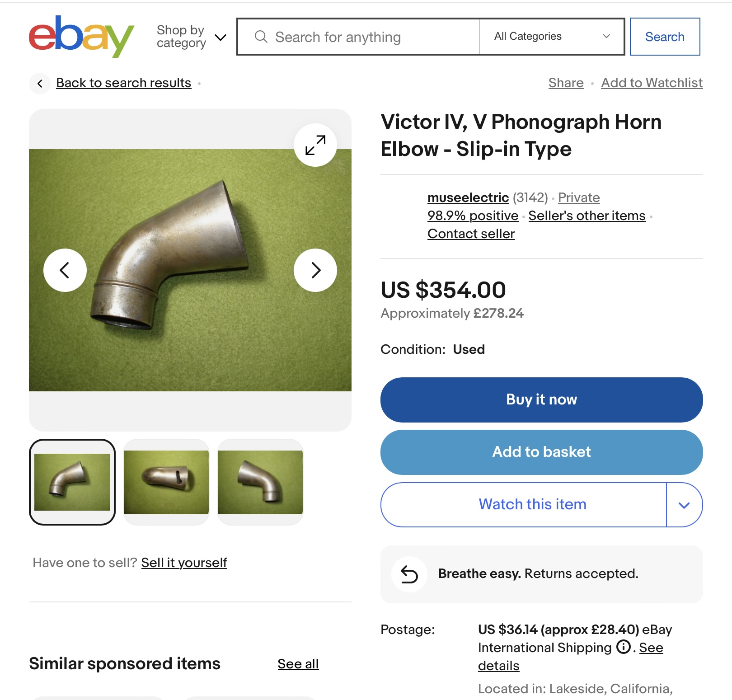Expand the Watch this item options arrow
The width and height of the screenshot is (732, 700).
click(684, 505)
